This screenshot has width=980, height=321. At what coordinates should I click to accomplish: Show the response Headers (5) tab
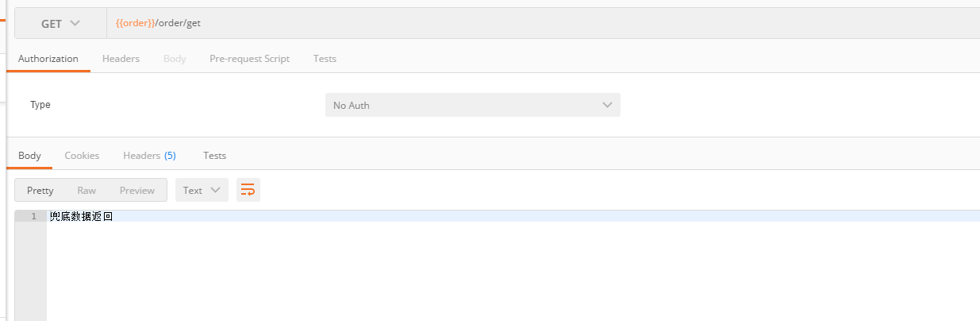tap(149, 156)
